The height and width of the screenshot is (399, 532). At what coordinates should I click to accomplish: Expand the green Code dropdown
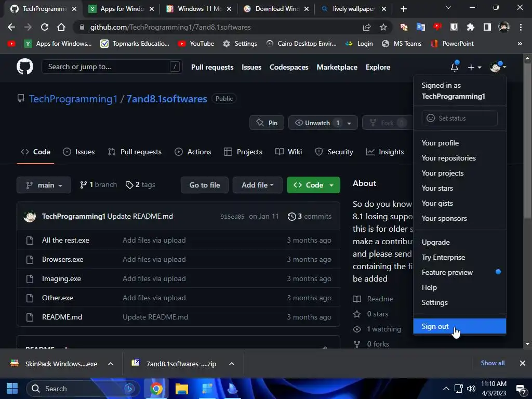coord(313,185)
